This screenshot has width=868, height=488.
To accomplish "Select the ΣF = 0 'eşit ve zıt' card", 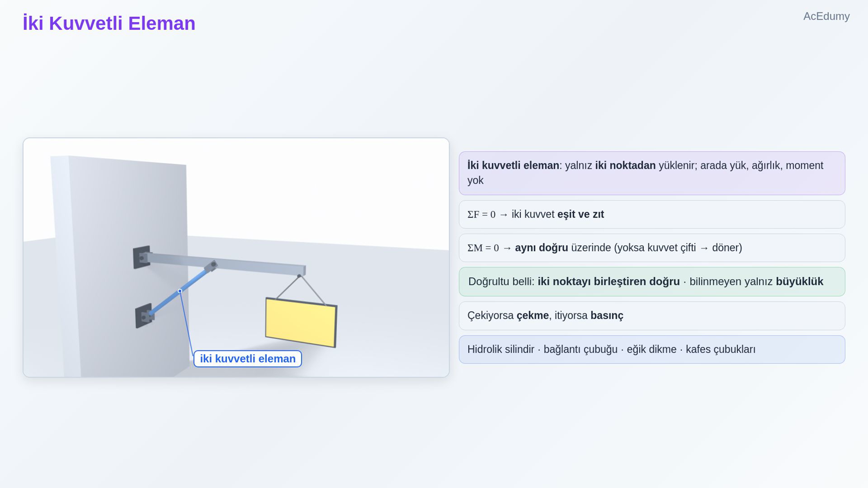I will point(652,214).
